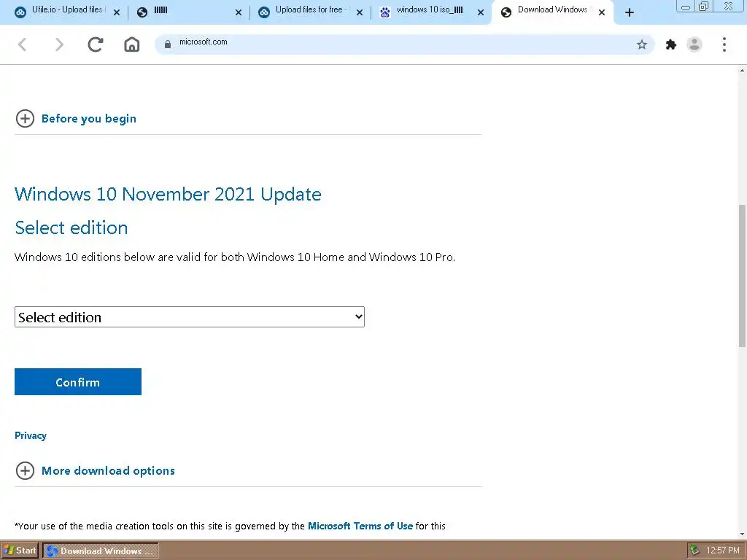Click the 'Select edition' heading text
The height and width of the screenshot is (560, 747).
(x=71, y=227)
